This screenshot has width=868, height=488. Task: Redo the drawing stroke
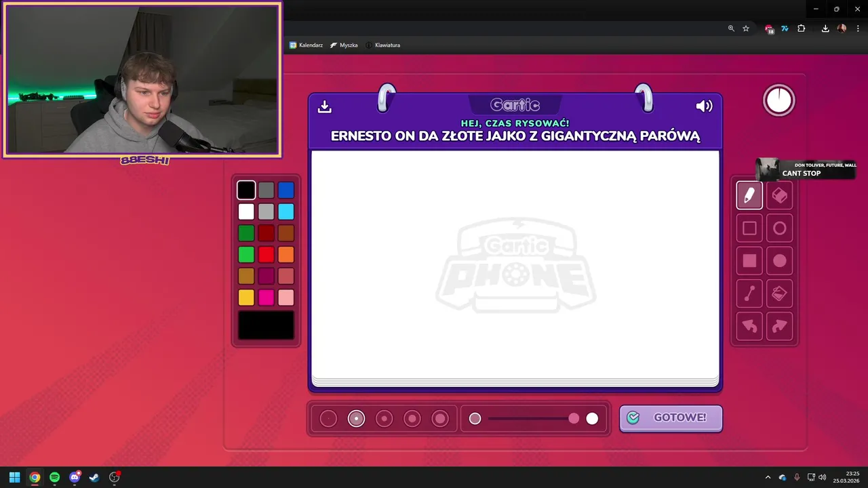(x=780, y=327)
